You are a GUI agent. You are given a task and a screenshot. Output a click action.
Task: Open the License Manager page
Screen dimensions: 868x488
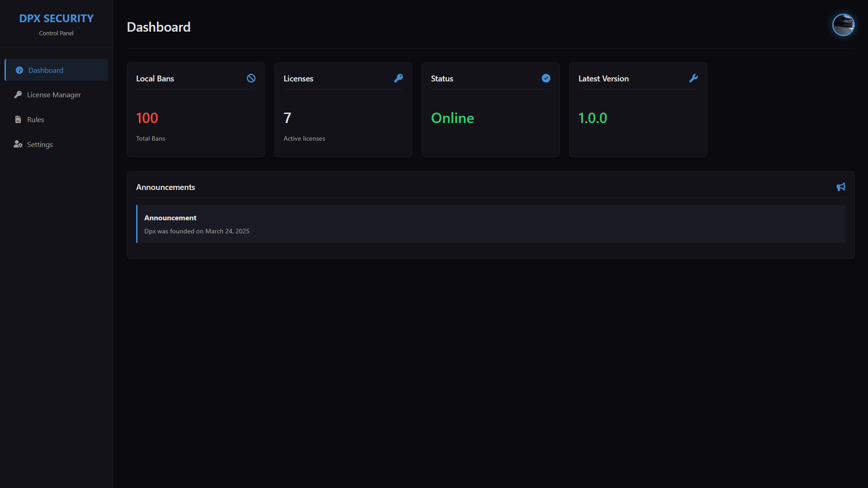[54, 95]
